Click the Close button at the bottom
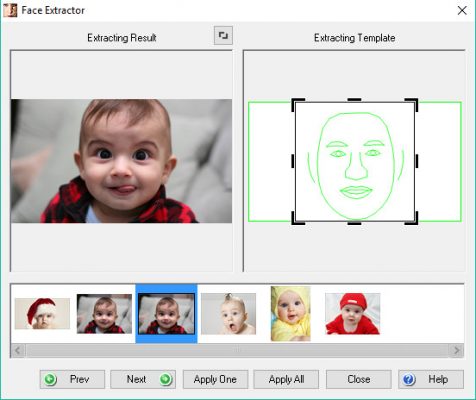 pyautogui.click(x=359, y=379)
